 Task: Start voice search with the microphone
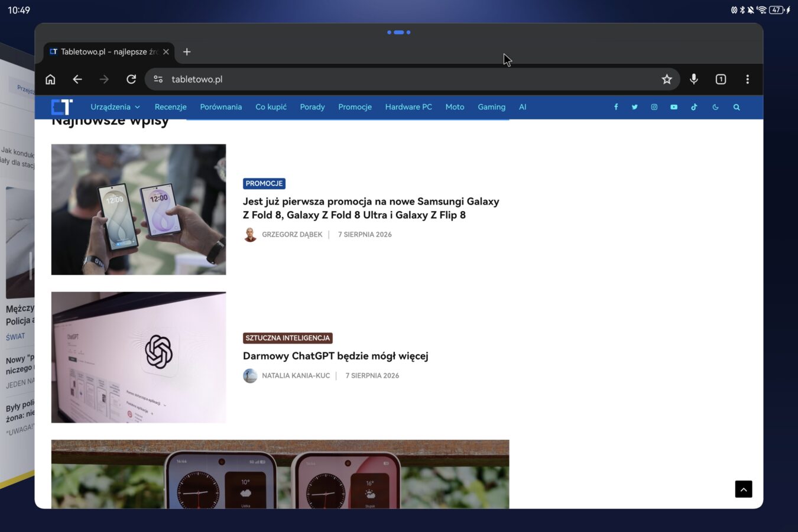click(694, 79)
